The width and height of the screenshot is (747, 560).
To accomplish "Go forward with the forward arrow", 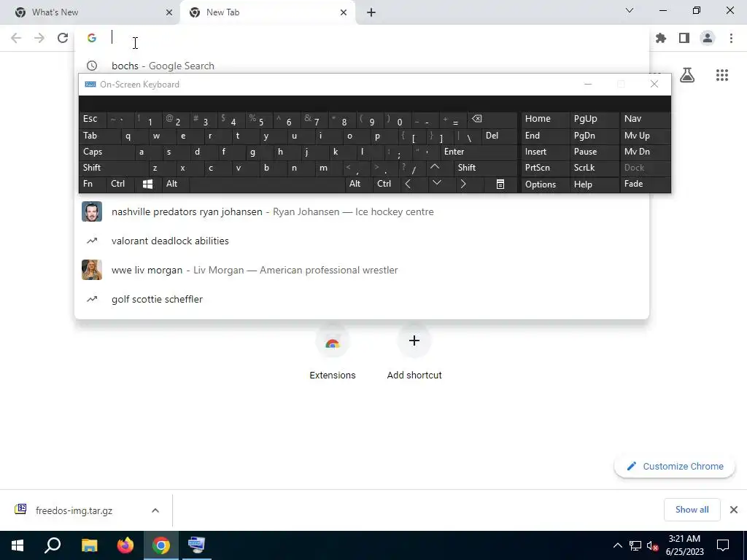I will (x=39, y=38).
